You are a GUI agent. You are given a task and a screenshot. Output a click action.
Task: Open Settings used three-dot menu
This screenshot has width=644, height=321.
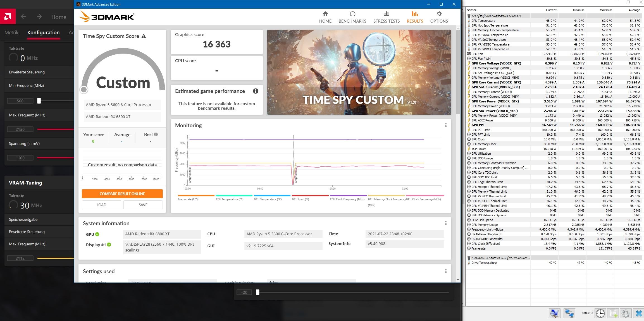446,271
